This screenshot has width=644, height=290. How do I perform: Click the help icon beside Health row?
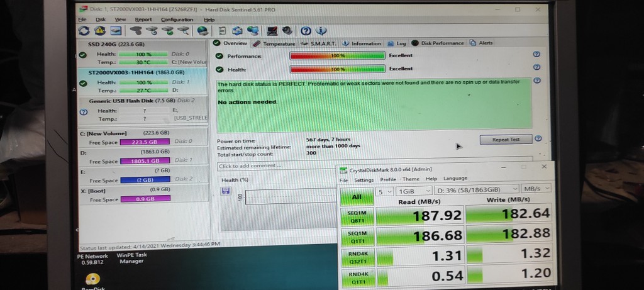[x=536, y=67]
